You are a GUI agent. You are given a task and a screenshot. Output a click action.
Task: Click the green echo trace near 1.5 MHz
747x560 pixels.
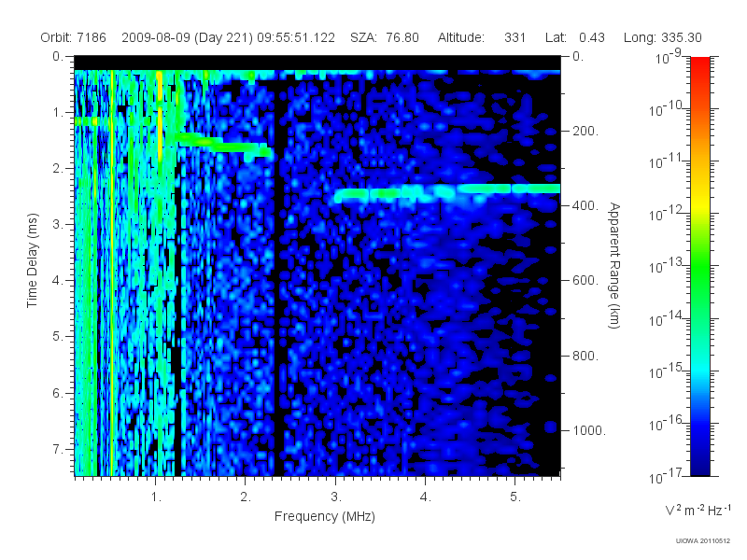tap(224, 145)
